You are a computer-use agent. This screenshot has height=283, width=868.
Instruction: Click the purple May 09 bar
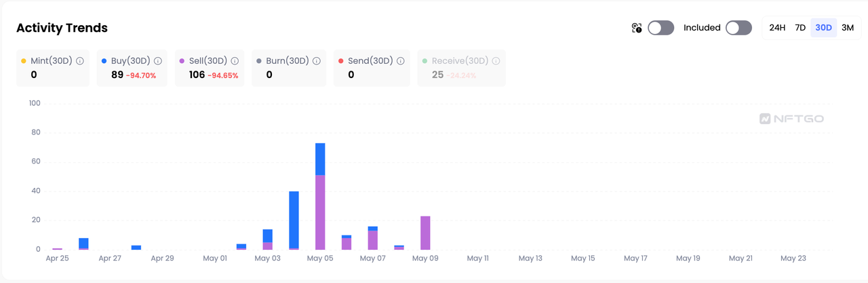425,233
